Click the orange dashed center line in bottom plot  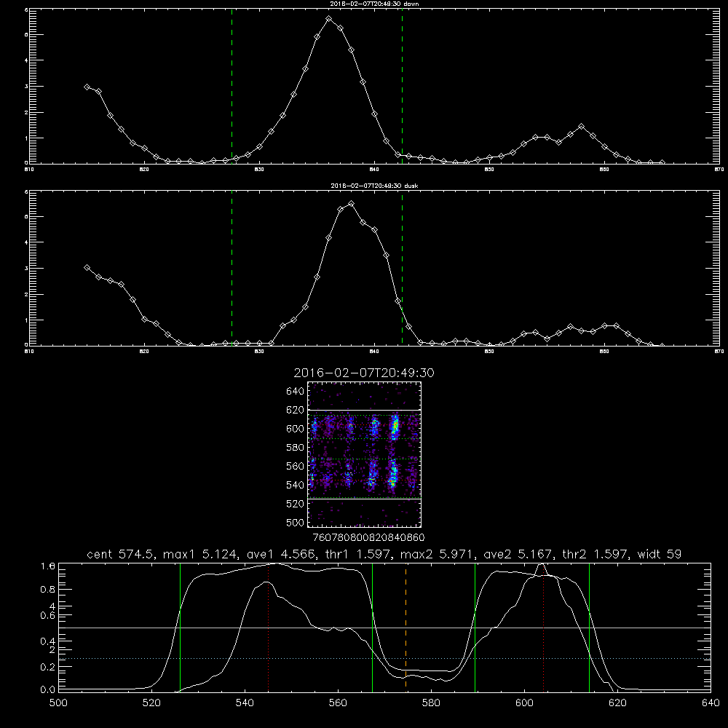(405, 627)
